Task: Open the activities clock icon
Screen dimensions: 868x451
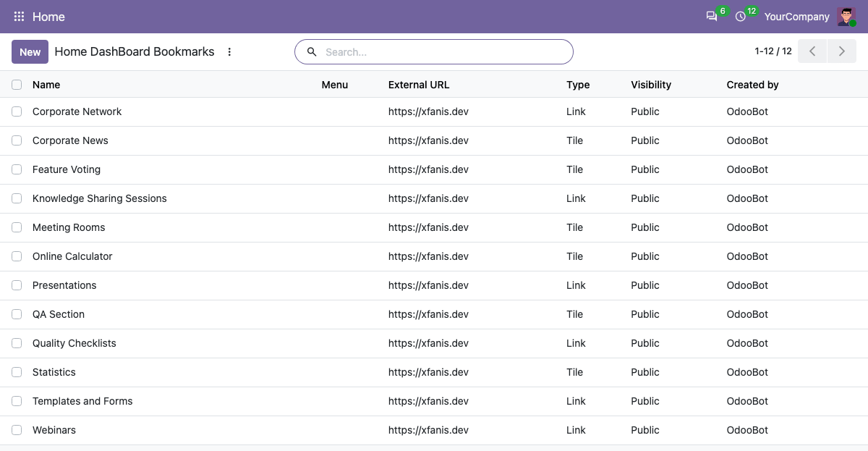Action: coord(741,17)
